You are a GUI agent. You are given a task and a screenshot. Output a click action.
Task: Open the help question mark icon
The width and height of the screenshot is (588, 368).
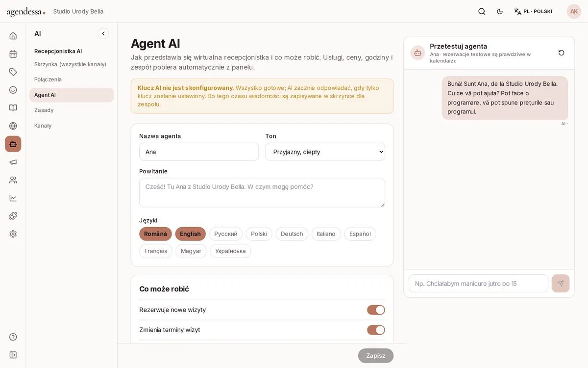pyautogui.click(x=13, y=337)
